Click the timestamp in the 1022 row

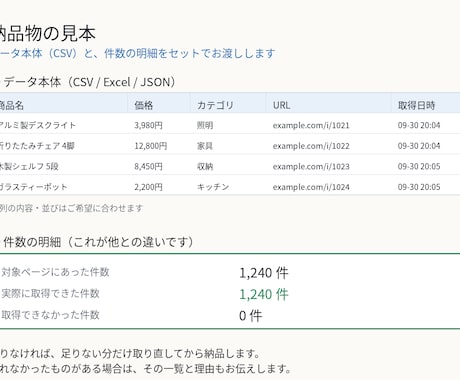(419, 146)
